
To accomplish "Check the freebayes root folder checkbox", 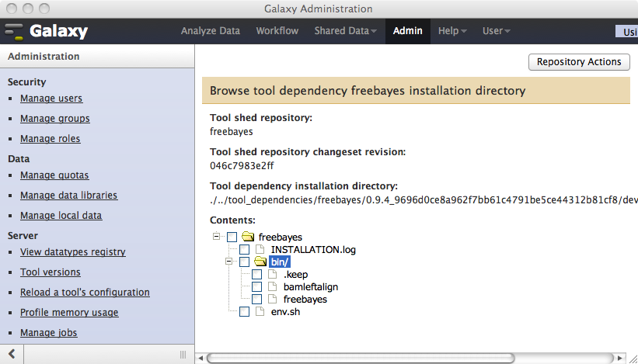I will click(x=232, y=237).
